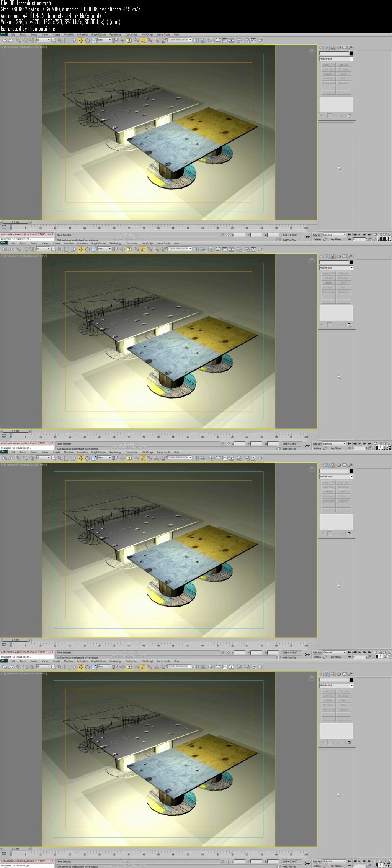The height and width of the screenshot is (868, 392).
Task: Open the View coordinate system dropdown, 00:00:40 frame
Action: (x=105, y=457)
